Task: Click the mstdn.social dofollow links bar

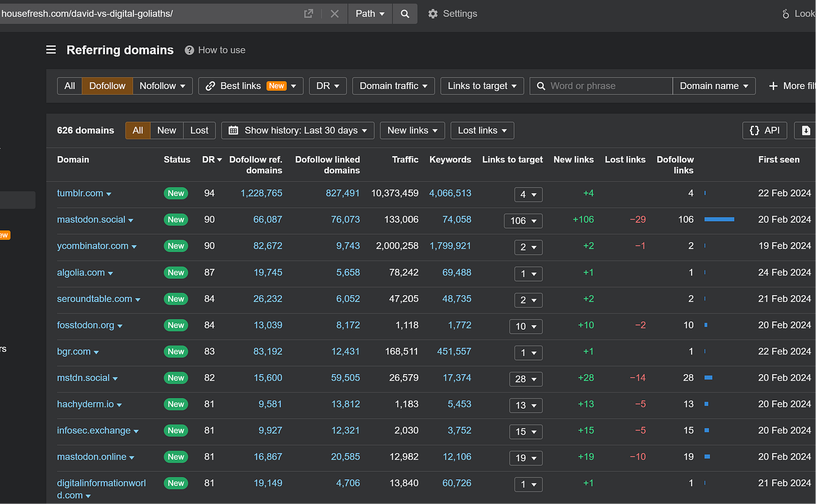Action: click(708, 378)
